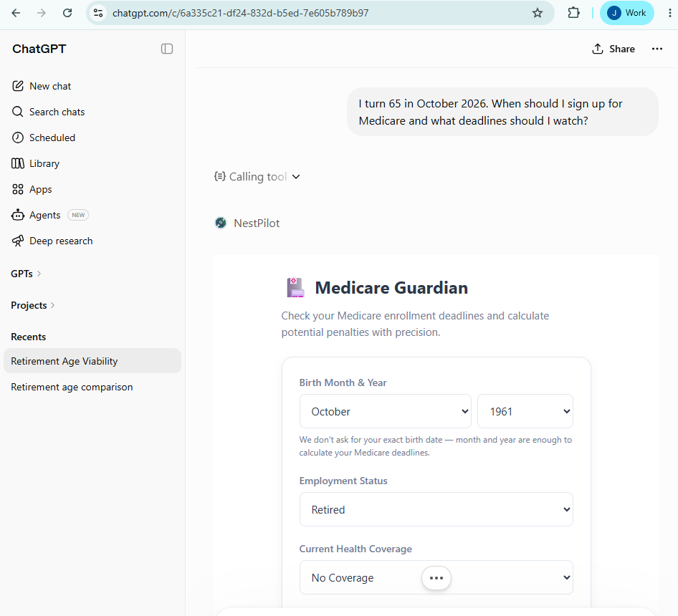Share this conversation
The height and width of the screenshot is (616, 678).
pyautogui.click(x=613, y=49)
